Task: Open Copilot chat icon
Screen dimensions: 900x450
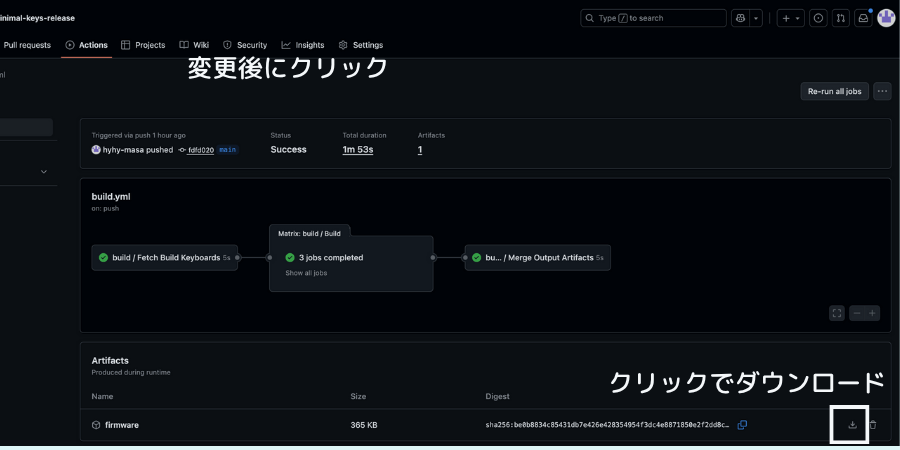Action: (x=741, y=18)
